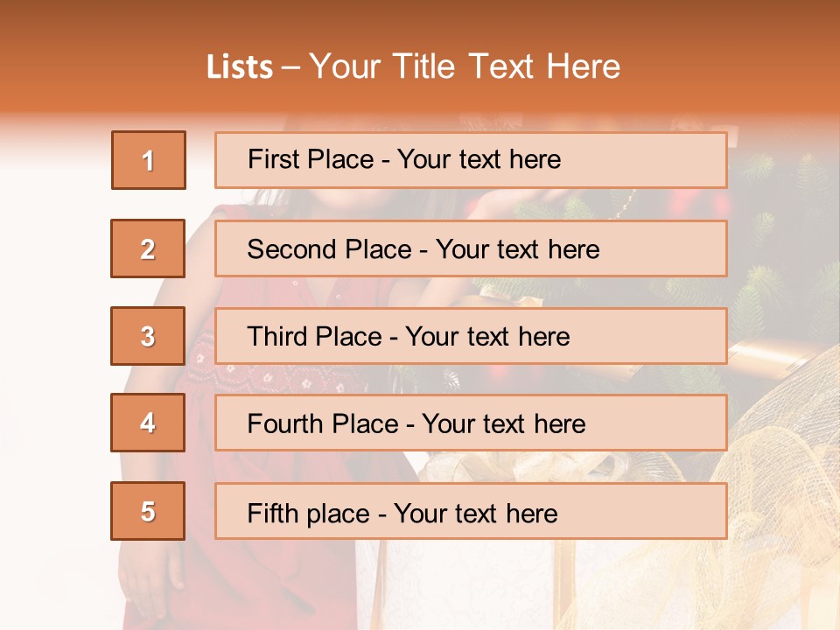This screenshot has height=630, width=840.
Task: Click the number 1 box
Action: coord(148,160)
